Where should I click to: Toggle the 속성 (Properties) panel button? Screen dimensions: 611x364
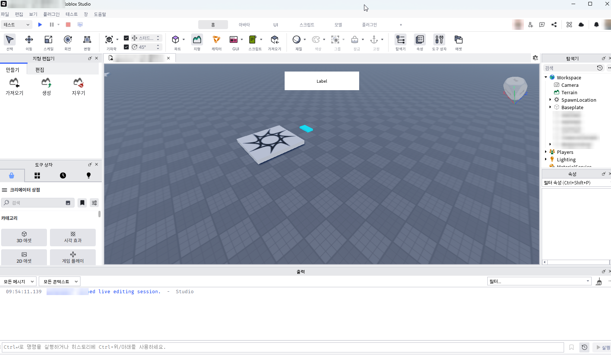coord(420,42)
